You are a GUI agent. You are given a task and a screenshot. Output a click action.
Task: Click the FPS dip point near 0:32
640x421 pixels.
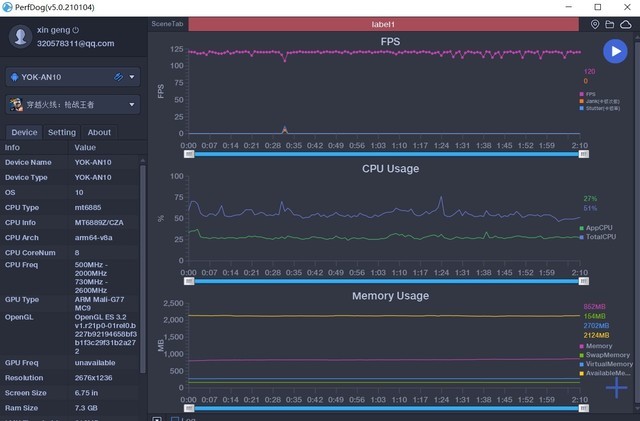[x=285, y=61]
